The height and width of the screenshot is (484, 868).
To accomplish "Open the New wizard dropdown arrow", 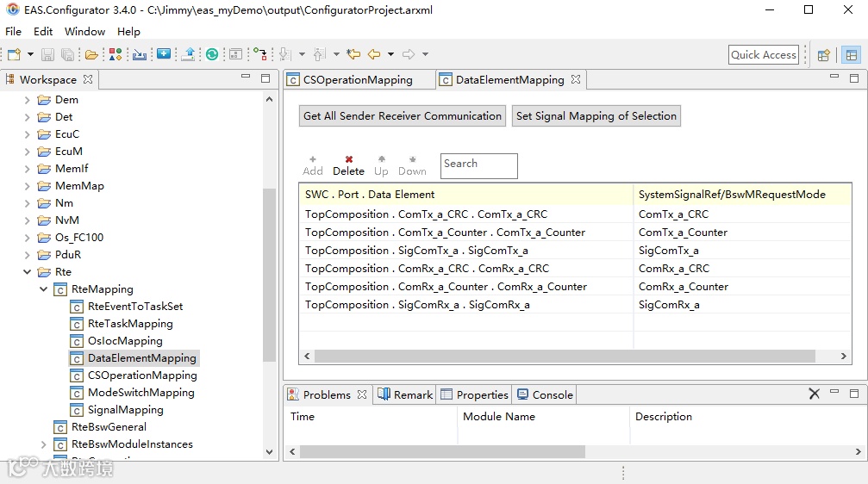I will (x=30, y=54).
